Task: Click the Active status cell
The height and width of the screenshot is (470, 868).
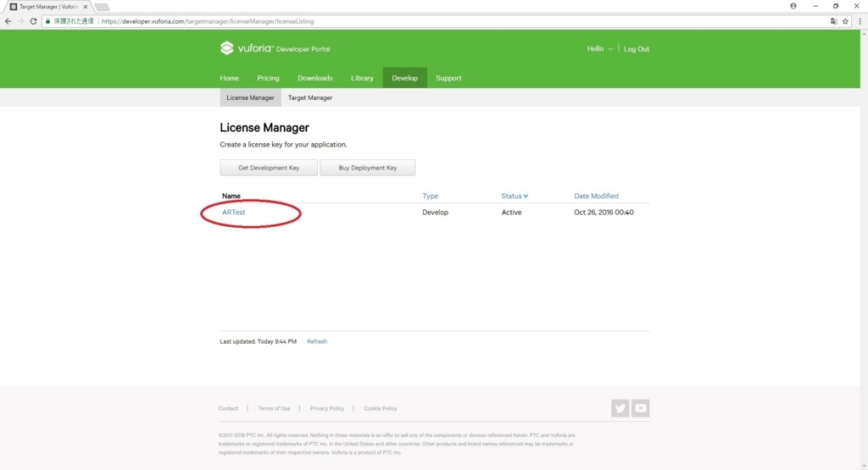Action: [511, 213]
